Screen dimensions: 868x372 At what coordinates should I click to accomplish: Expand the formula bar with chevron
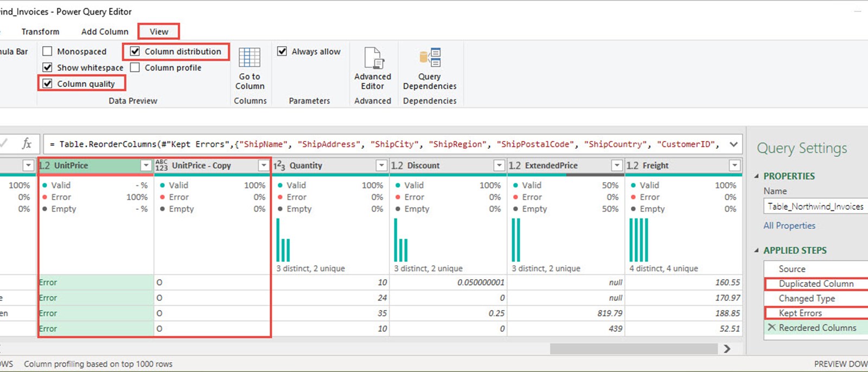(x=733, y=144)
